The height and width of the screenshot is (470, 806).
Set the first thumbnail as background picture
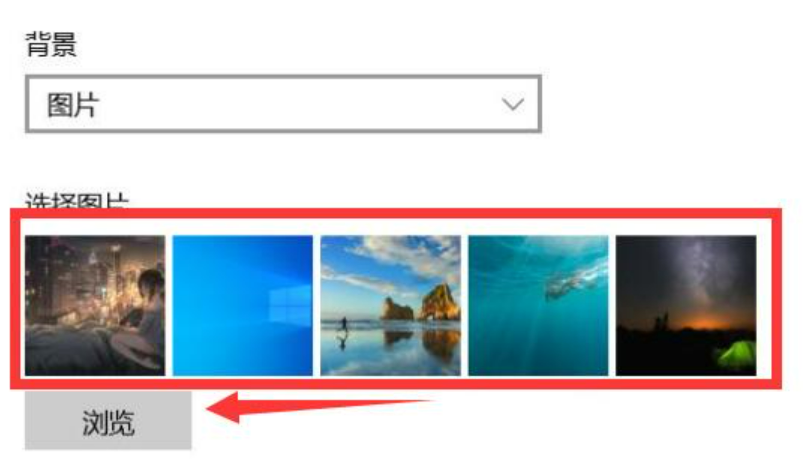tap(95, 305)
